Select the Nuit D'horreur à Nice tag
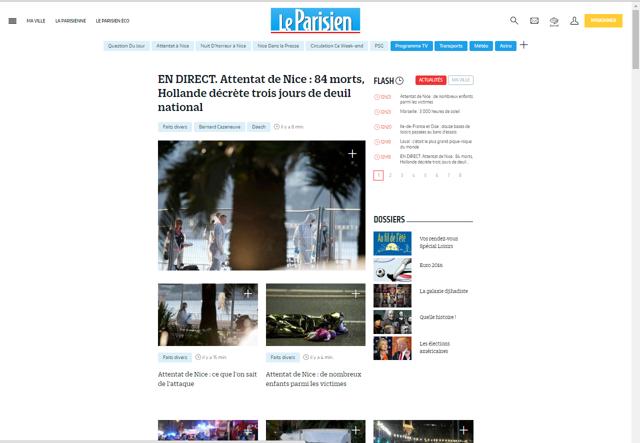This screenshot has height=443, width=640. point(223,46)
